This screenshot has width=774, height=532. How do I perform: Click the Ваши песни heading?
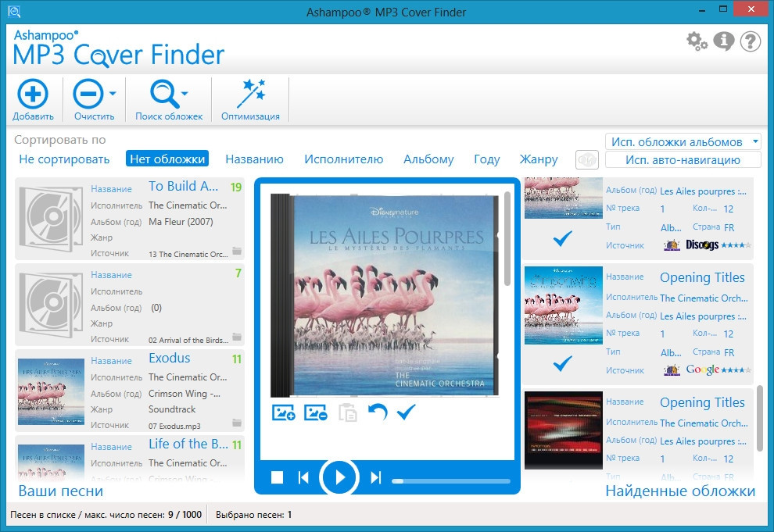[x=61, y=491]
